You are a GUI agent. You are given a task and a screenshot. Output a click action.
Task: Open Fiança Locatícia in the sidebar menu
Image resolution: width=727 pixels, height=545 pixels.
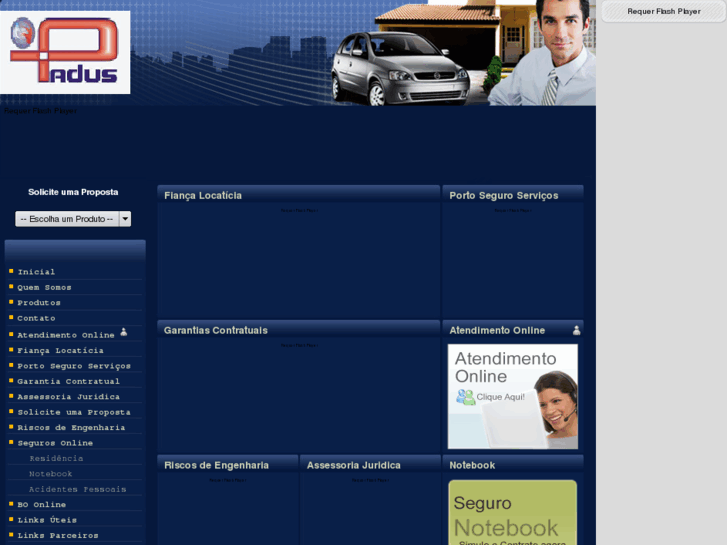[x=60, y=351]
